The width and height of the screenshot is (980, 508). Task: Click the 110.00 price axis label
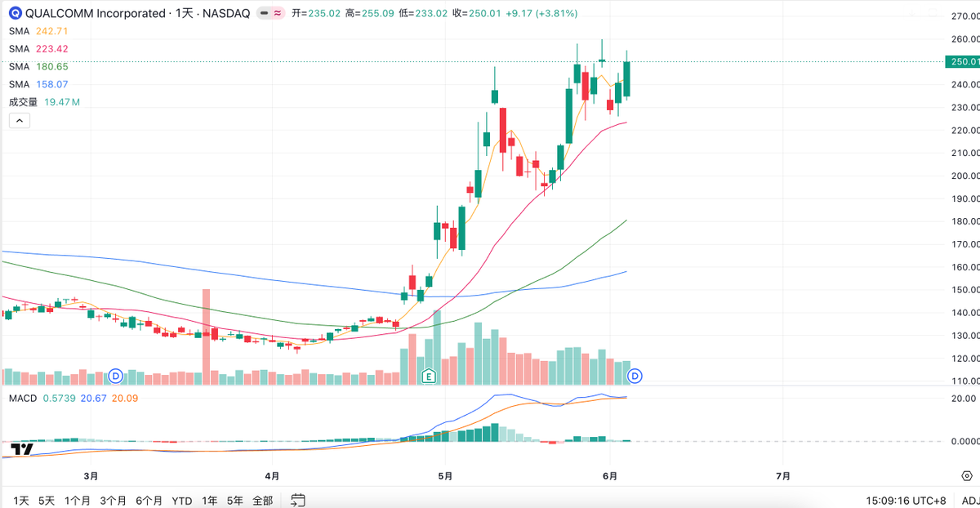964,381
